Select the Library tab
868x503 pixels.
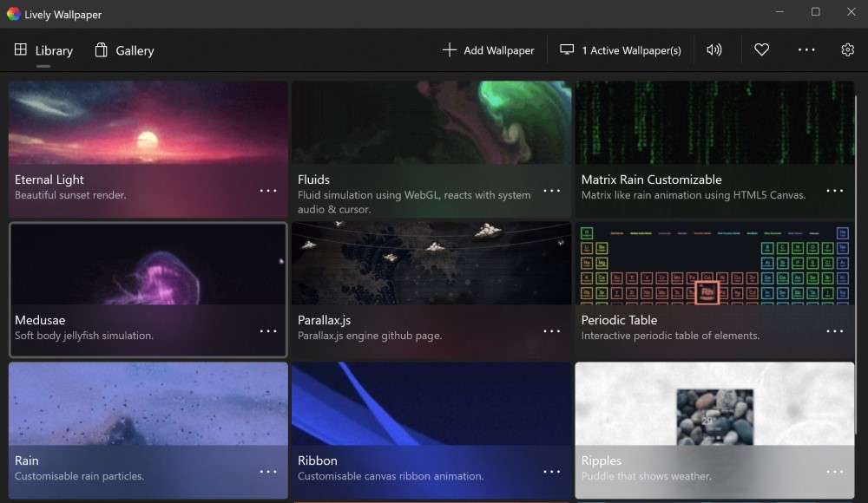[x=43, y=50]
